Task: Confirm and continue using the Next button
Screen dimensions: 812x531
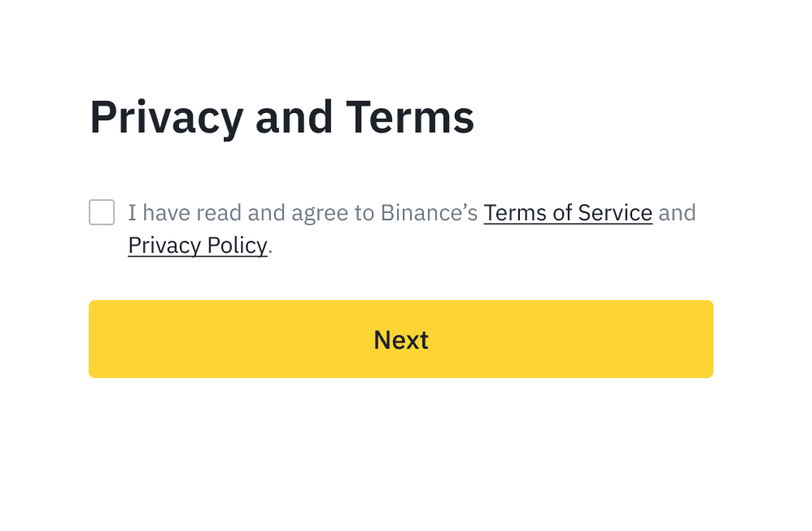Action: pos(400,339)
